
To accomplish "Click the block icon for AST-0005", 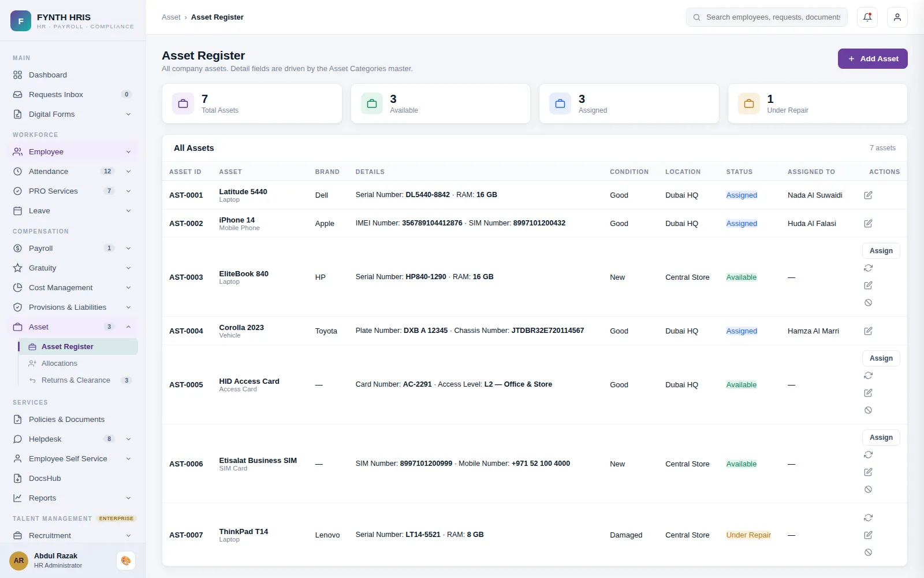I will point(868,410).
